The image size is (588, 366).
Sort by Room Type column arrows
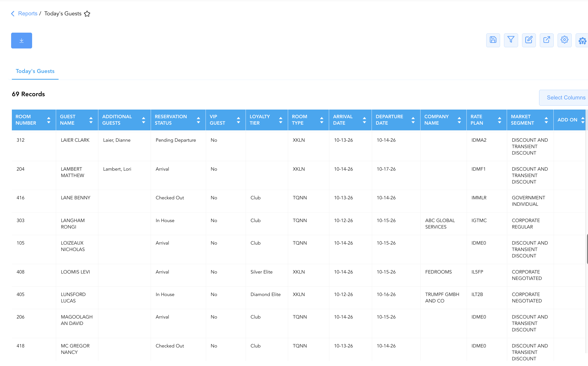point(322,120)
